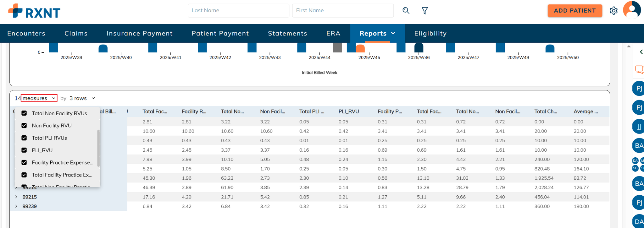Click the search magnifier icon
The height and width of the screenshot is (228, 644).
click(406, 11)
